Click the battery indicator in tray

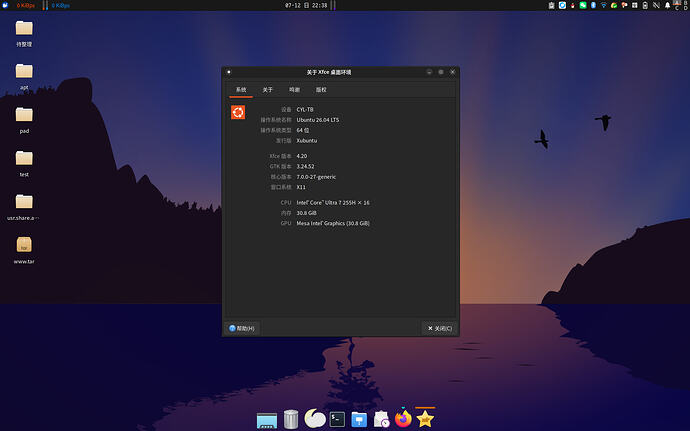click(x=645, y=5)
